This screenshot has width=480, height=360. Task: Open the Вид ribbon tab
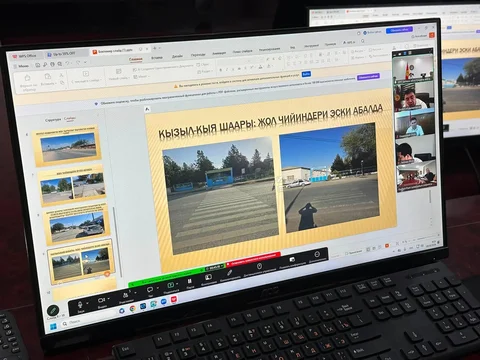[x=292, y=48]
